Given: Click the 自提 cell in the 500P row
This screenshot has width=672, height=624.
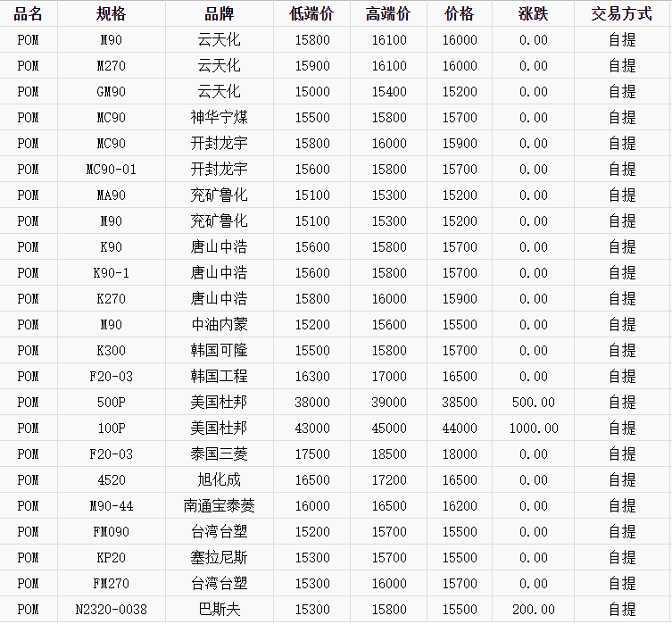Looking at the screenshot, I should (x=622, y=403).
